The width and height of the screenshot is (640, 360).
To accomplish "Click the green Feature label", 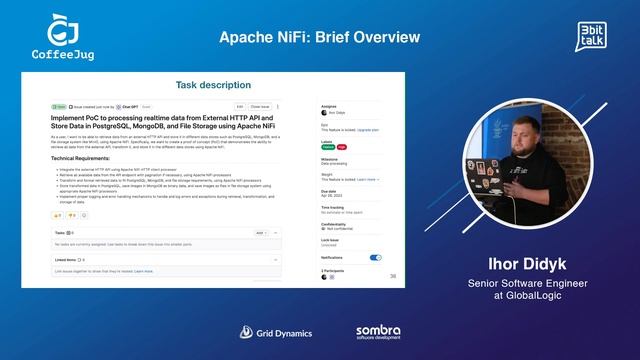I will 328,147.
